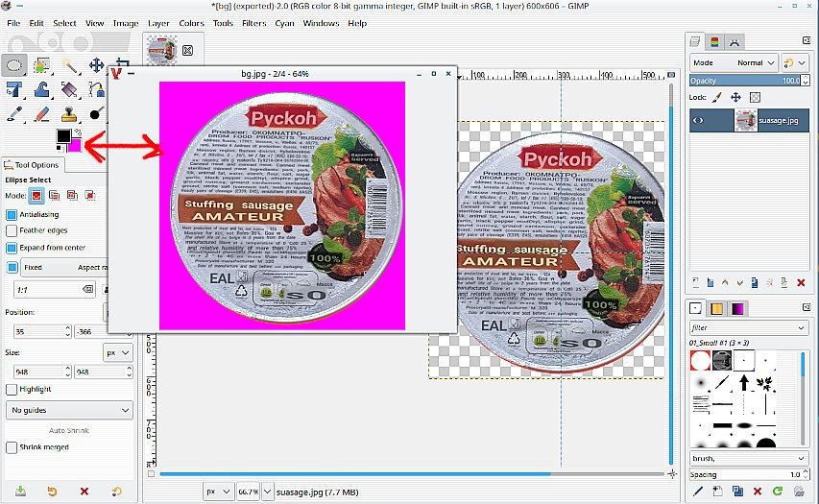Screen dimensions: 819x504
Task: Select the Clone stamp tool
Action: [x=69, y=114]
